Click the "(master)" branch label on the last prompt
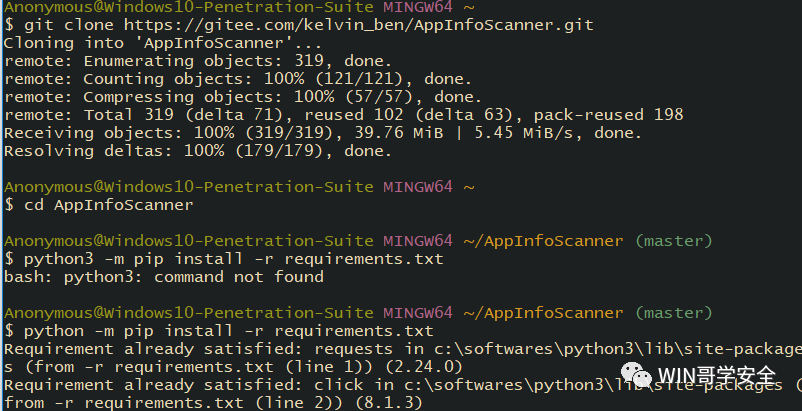This screenshot has height=411, width=802. tap(674, 312)
